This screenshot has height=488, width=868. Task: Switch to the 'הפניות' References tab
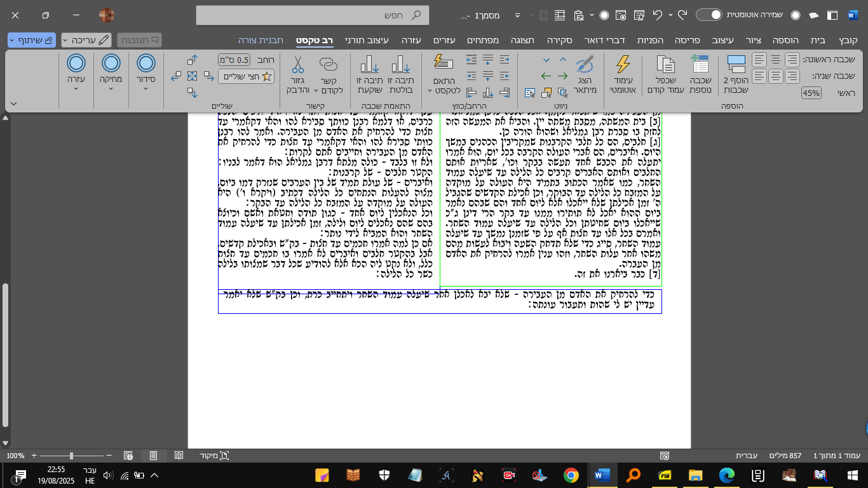point(651,40)
